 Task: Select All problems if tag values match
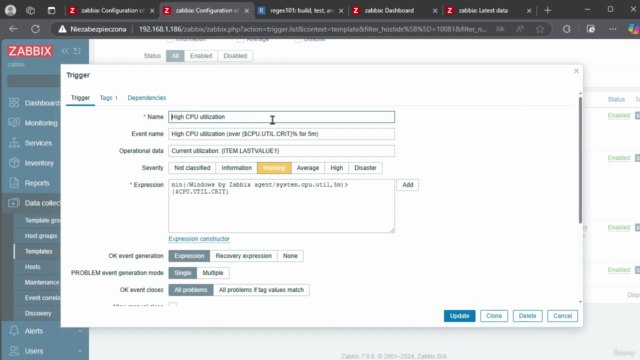click(x=261, y=290)
